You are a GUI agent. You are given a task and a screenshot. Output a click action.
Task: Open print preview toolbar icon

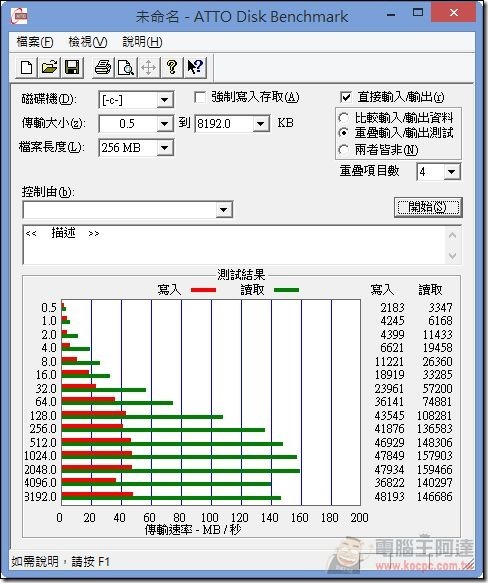coord(126,67)
